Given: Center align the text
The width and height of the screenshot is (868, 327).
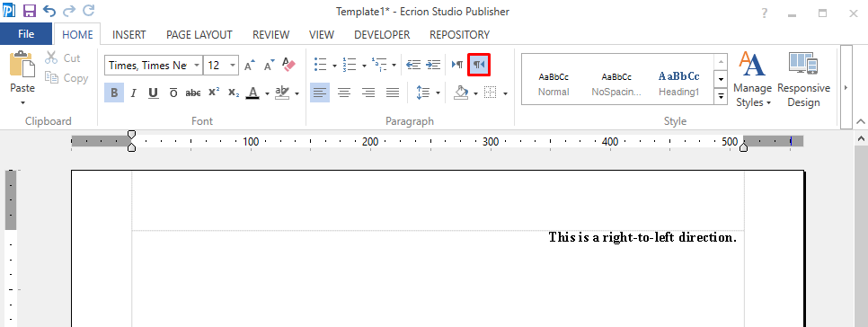Looking at the screenshot, I should 344,93.
